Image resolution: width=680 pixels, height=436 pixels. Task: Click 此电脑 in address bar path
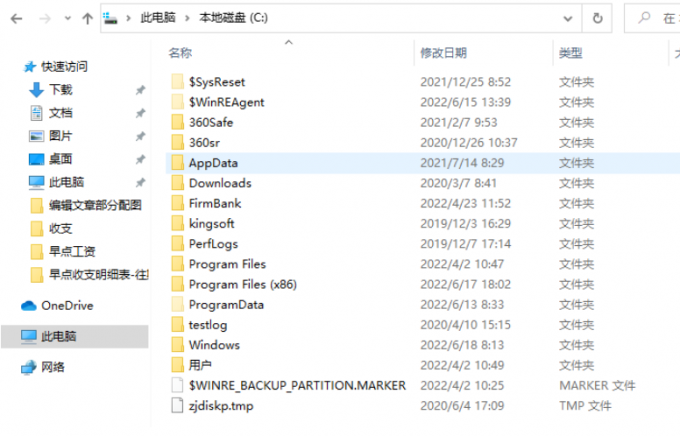point(158,18)
